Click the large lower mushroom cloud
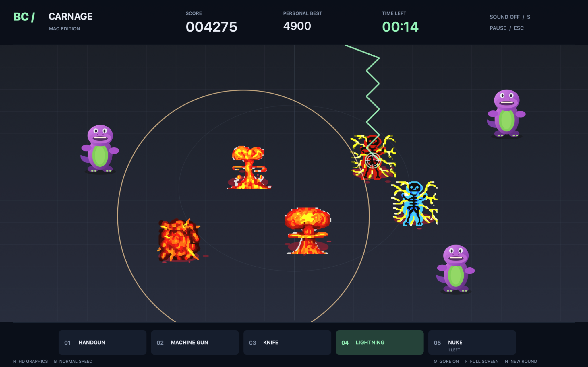This screenshot has width=588, height=367. pyautogui.click(x=307, y=230)
